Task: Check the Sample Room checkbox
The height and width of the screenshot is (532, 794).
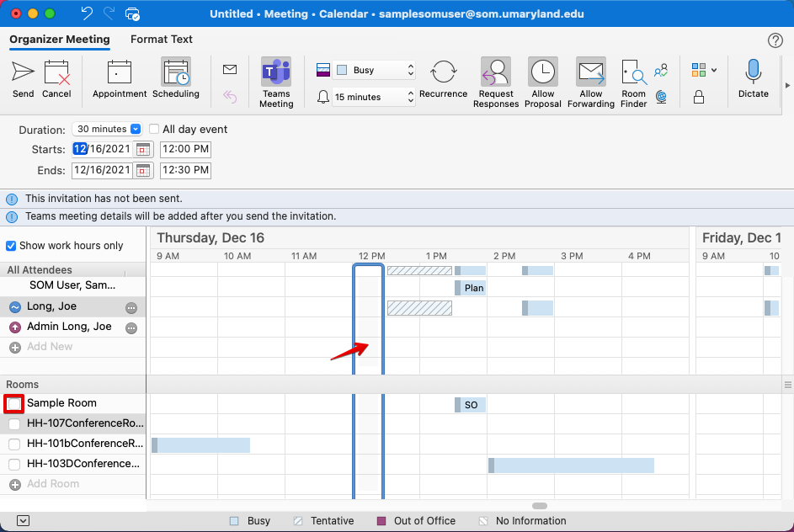Action: tap(13, 403)
